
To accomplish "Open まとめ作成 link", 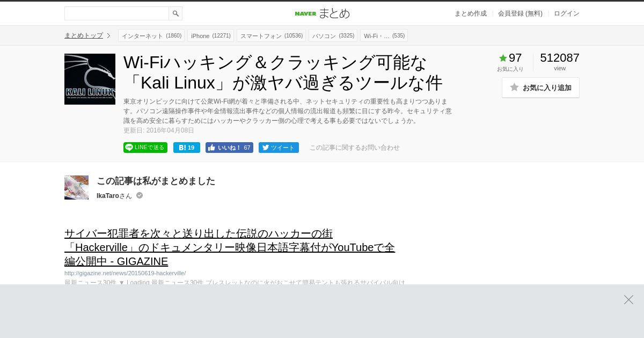I will pyautogui.click(x=471, y=13).
